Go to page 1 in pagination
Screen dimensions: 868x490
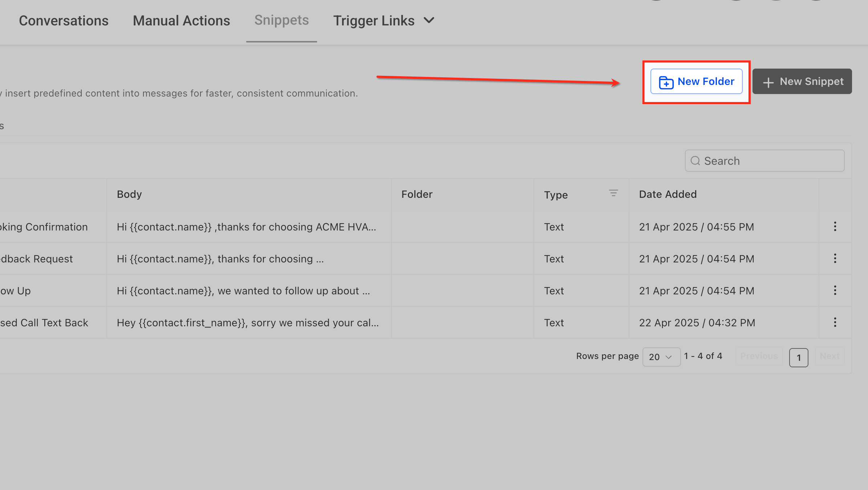pyautogui.click(x=798, y=358)
